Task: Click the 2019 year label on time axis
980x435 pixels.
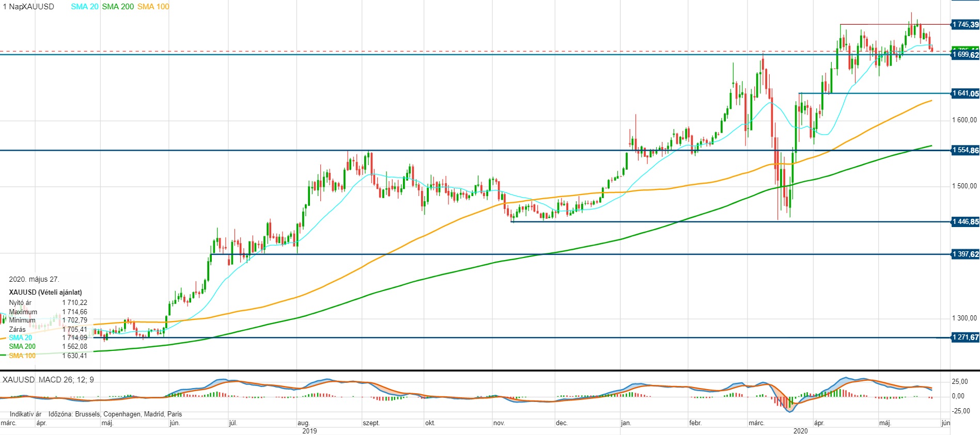Action: coord(309,431)
